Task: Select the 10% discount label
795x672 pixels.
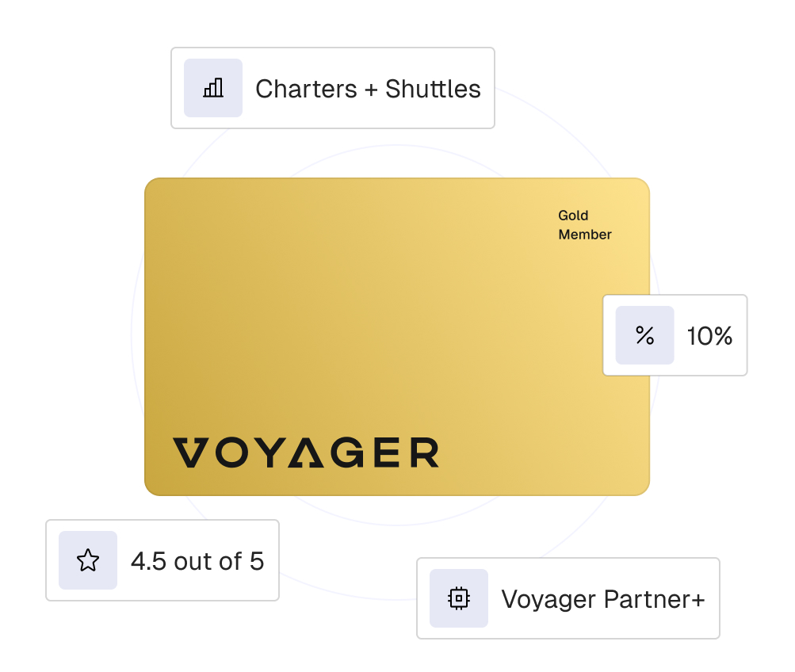Action: pyautogui.click(x=709, y=336)
